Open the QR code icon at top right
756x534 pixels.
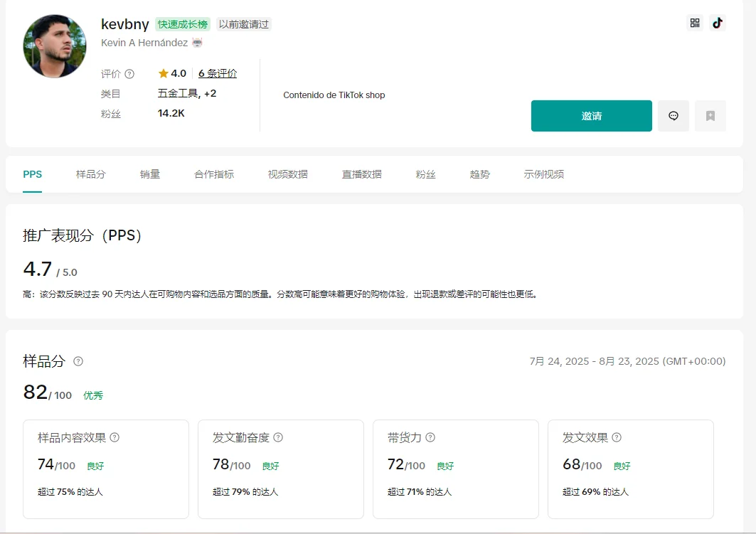694,23
